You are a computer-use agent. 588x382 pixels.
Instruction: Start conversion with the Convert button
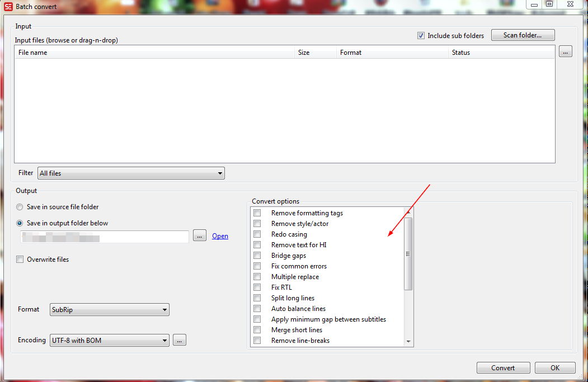502,367
